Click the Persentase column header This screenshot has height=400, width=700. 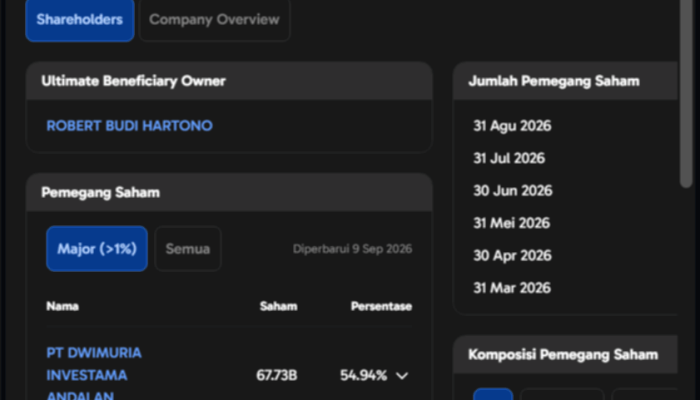(381, 306)
